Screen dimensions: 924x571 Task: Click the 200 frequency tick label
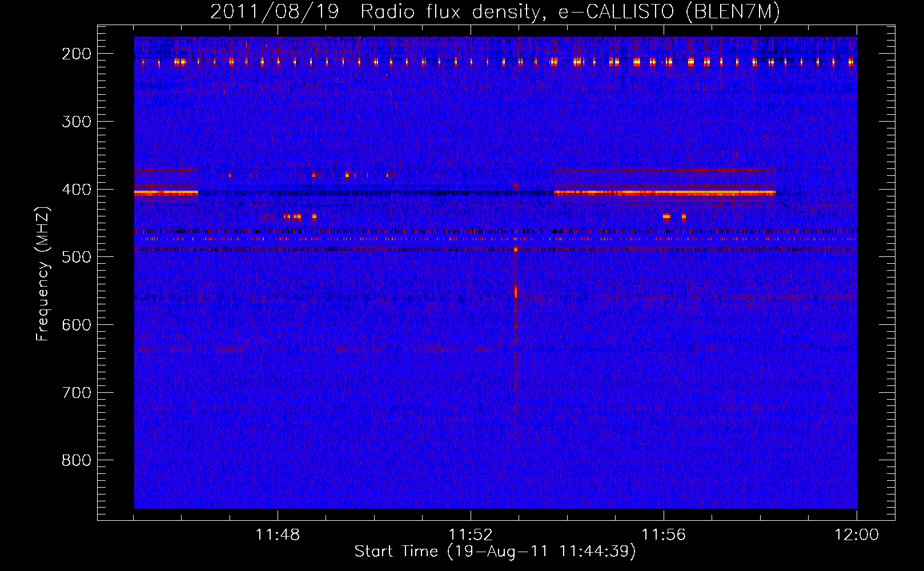coord(77,54)
